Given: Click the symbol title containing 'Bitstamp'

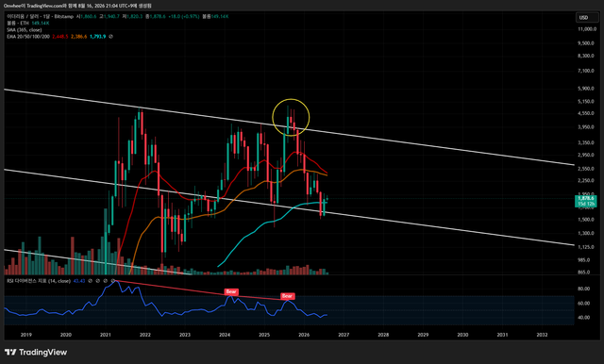Looking at the screenshot, I should tap(40, 17).
